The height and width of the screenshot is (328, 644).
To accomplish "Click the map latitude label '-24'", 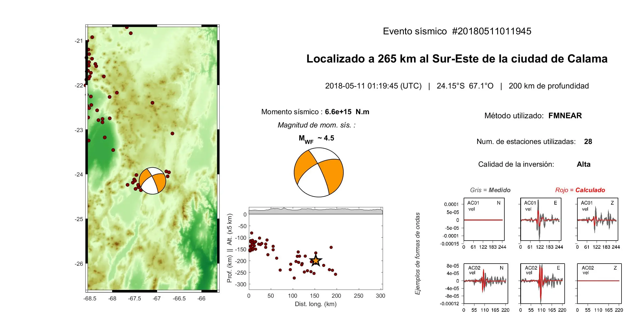I will pyautogui.click(x=79, y=175).
